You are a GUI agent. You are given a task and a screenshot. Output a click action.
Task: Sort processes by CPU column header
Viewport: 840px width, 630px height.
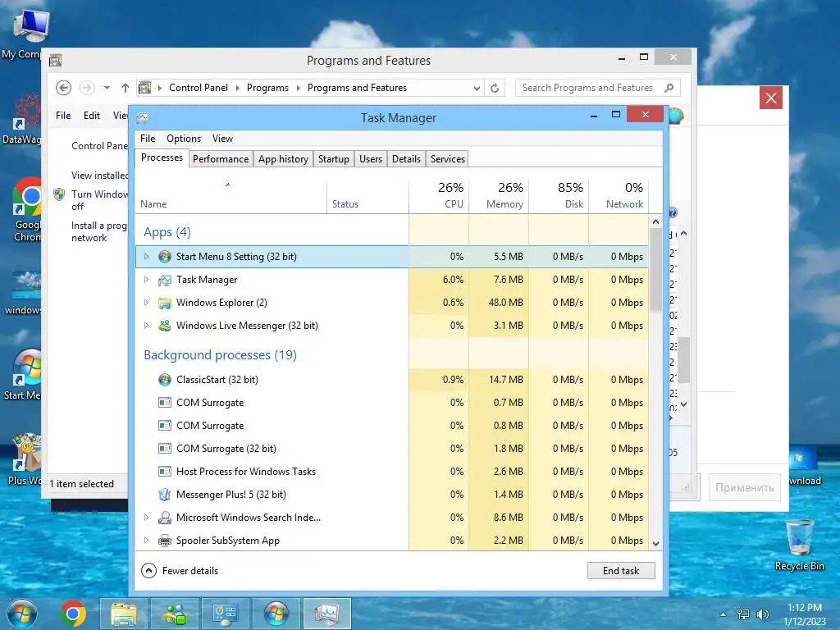click(439, 196)
